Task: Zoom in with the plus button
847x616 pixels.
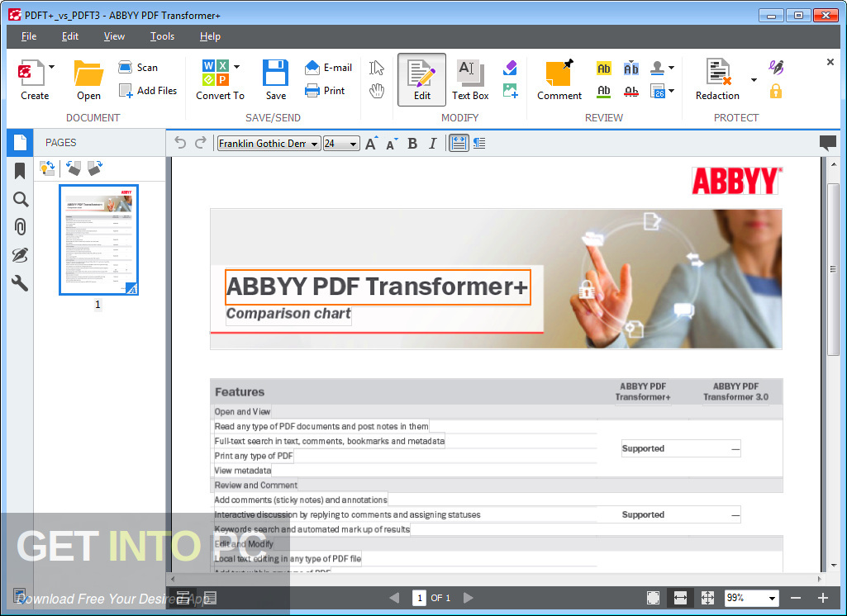Action: (x=823, y=598)
